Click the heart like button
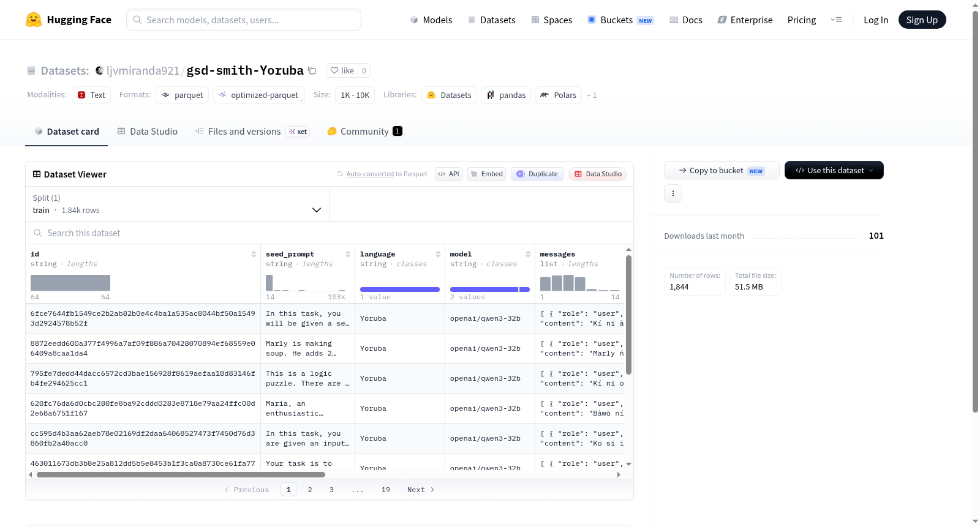 pyautogui.click(x=342, y=70)
